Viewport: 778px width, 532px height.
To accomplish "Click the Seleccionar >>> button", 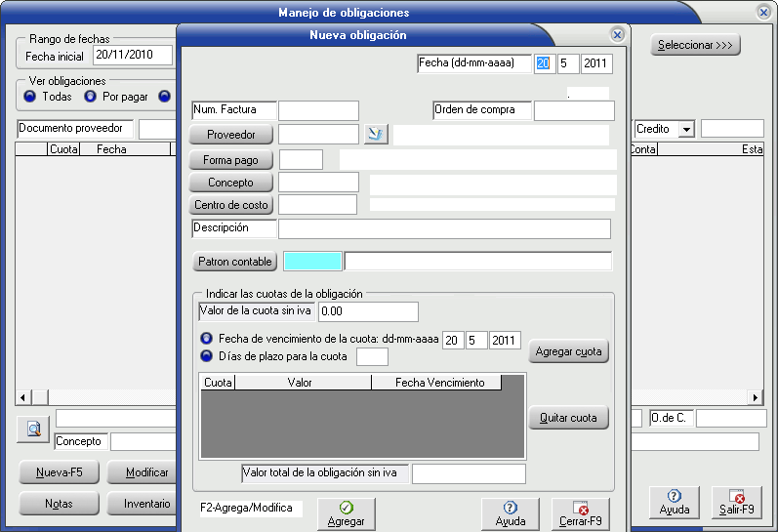I will click(x=695, y=45).
